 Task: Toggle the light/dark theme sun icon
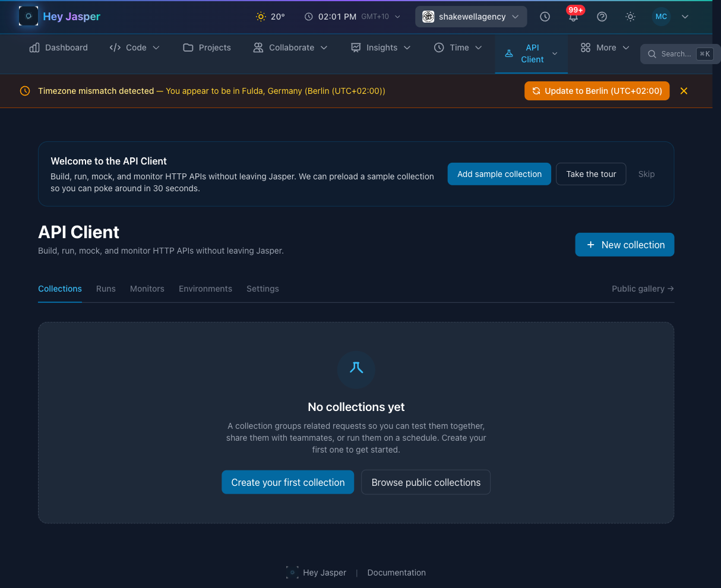click(x=630, y=17)
